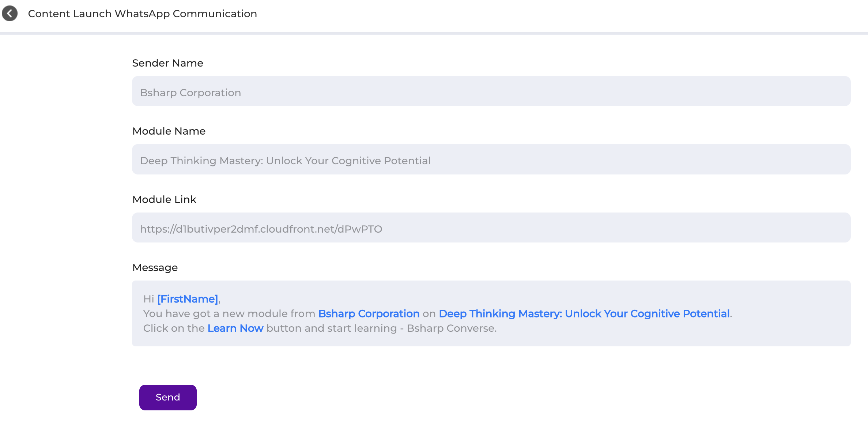Select the 'Hi' greeting in the message
Screen dimensions: 868x425
point(148,299)
